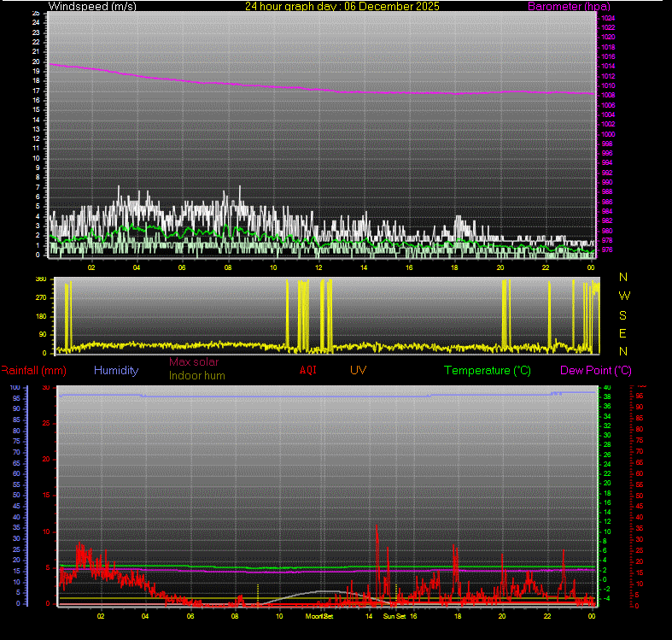Select the Rainfall (mm) legend label
Viewport: 672px width, 640px height.
point(33,370)
